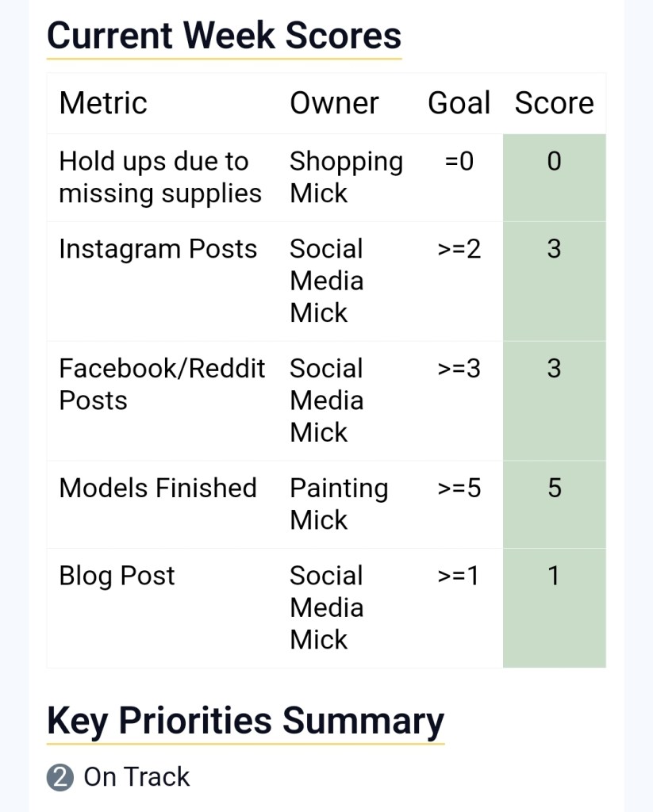Select the Models Finished metric
The width and height of the screenshot is (653, 812).
click(158, 488)
